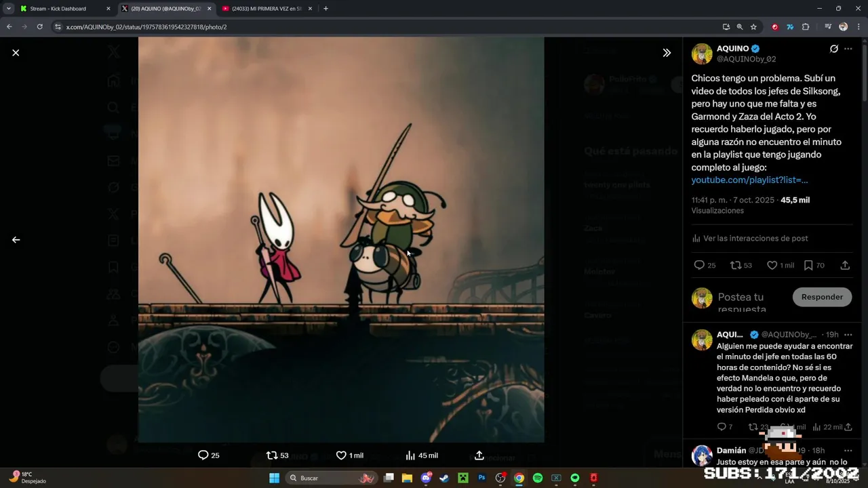Viewport: 868px width, 488px height.
Task: Open Spotify from the taskbar
Action: coord(538,478)
